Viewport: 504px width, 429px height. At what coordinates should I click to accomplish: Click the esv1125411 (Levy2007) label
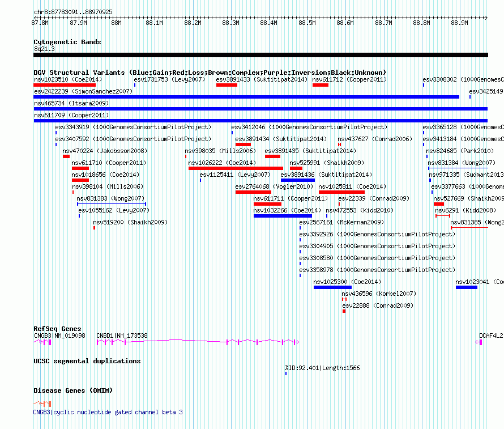click(x=235, y=175)
